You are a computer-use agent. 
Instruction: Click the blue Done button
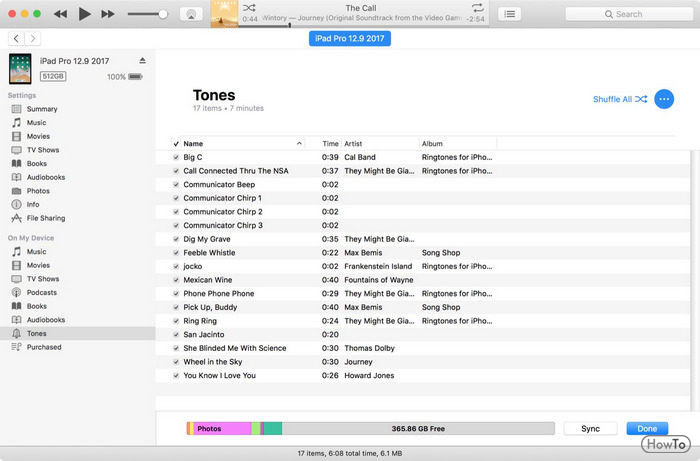(647, 428)
